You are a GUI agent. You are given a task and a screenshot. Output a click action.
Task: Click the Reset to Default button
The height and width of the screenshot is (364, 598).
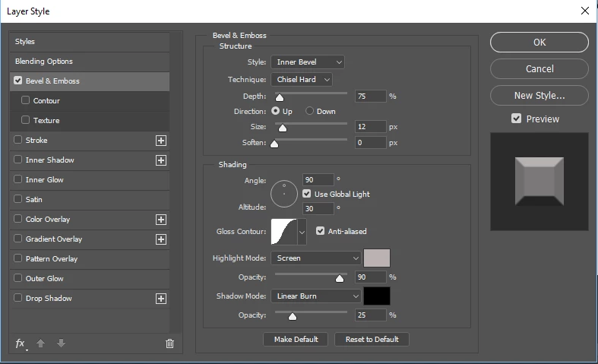pyautogui.click(x=372, y=339)
